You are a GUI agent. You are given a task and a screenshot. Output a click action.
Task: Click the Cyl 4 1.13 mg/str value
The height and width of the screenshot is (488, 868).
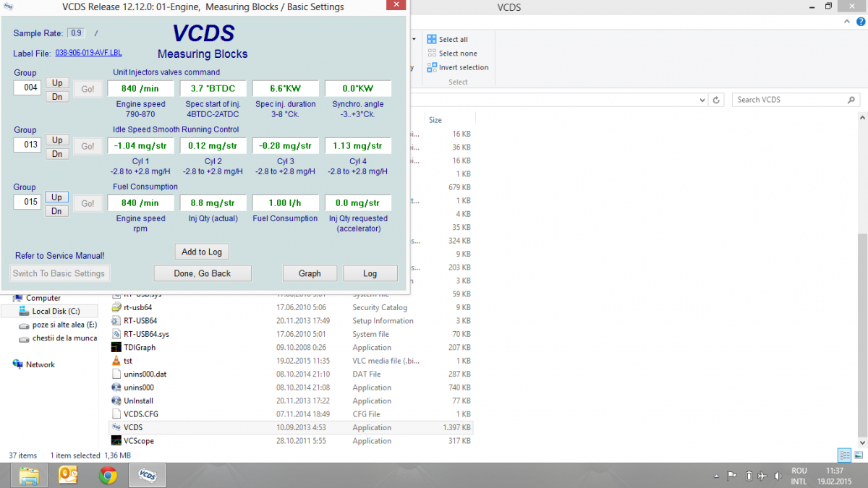point(358,145)
